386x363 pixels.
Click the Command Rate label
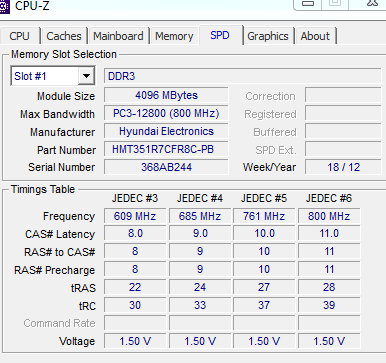60,323
